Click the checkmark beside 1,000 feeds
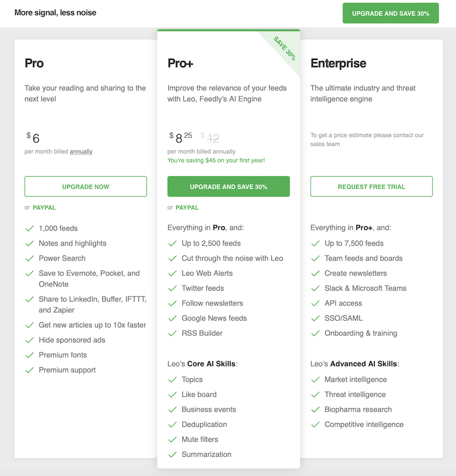 coord(29,229)
